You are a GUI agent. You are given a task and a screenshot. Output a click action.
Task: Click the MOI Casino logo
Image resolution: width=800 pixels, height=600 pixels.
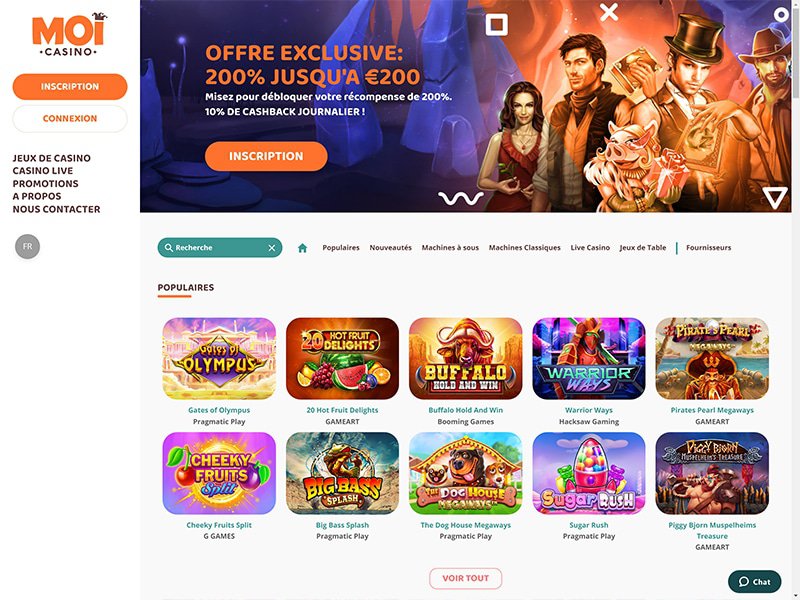pos(69,35)
